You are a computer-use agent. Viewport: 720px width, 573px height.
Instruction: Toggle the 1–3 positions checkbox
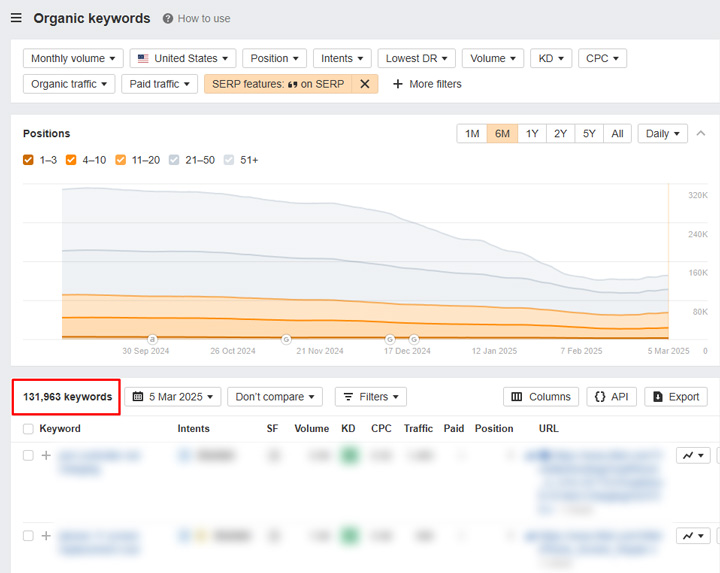[x=28, y=160]
